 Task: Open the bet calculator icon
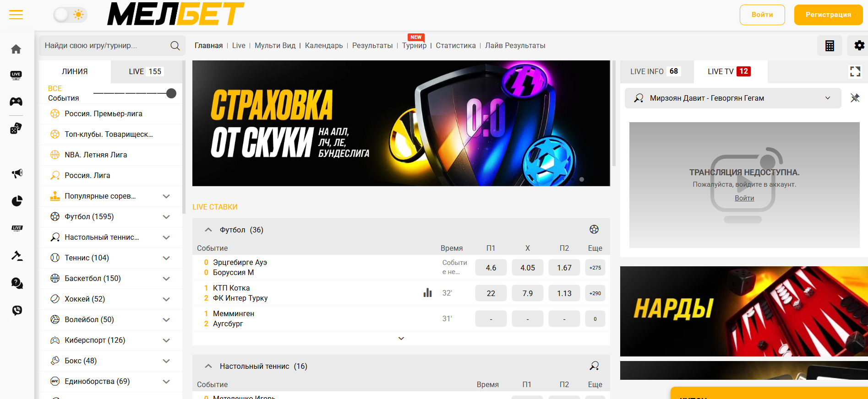[830, 46]
